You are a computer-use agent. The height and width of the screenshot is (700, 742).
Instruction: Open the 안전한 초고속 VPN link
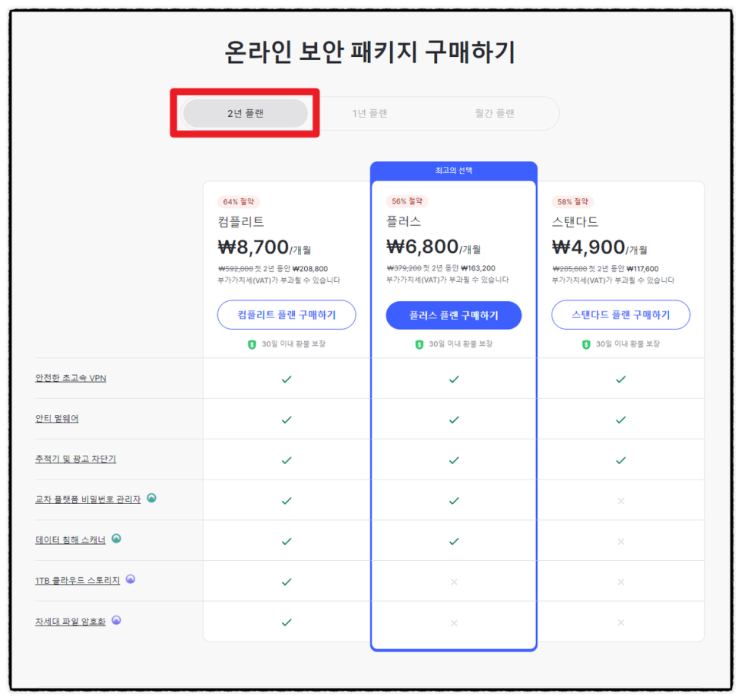click(x=71, y=378)
